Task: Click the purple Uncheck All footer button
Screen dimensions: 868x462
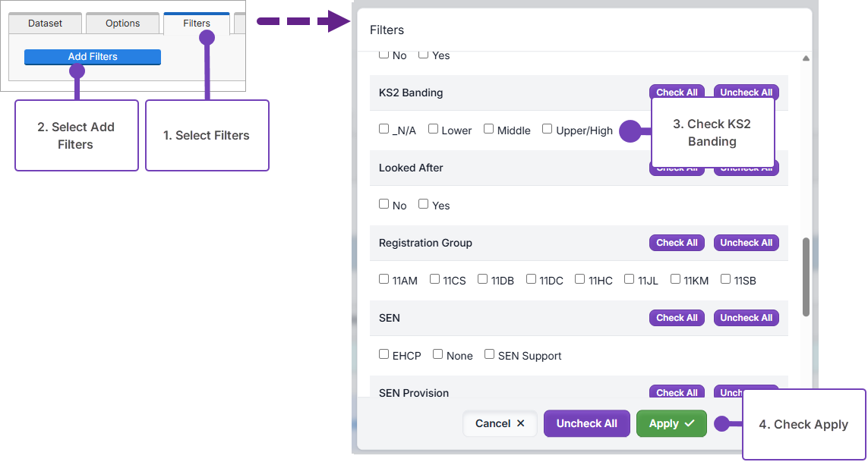Action: (x=586, y=423)
